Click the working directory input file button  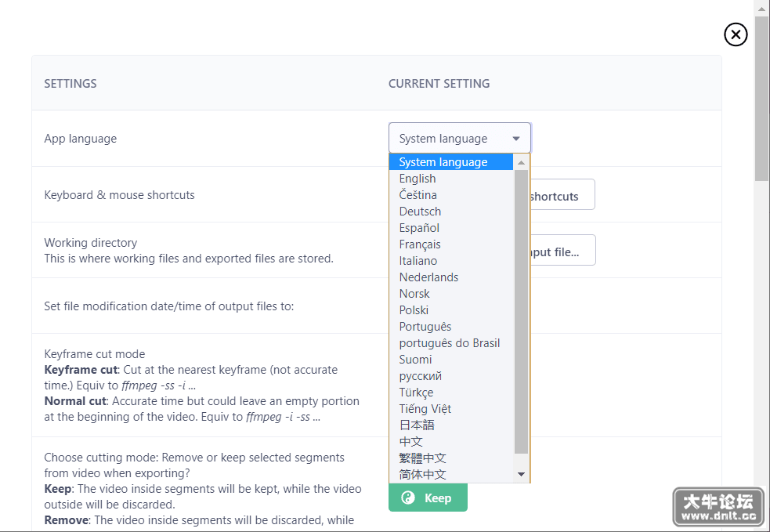point(563,250)
